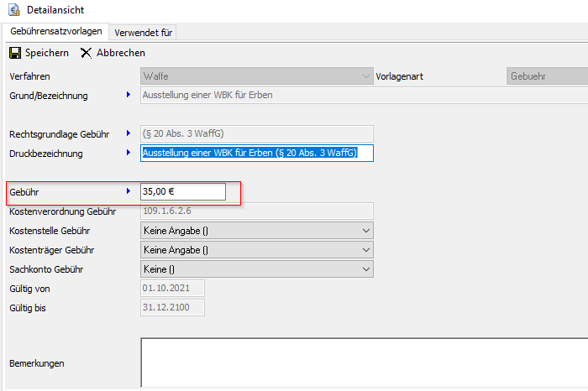This screenshot has width=588, height=391.
Task: Click the Speichern floppy disk icon
Action: pos(14,53)
